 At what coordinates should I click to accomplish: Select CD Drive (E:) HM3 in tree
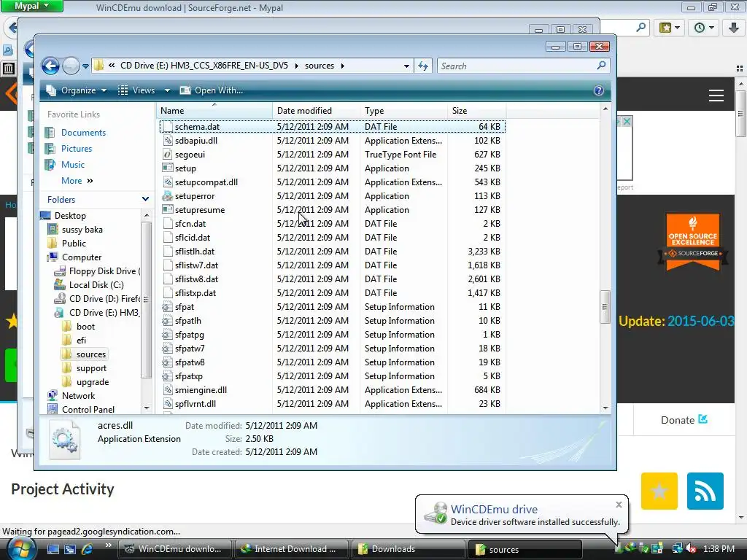pos(104,312)
